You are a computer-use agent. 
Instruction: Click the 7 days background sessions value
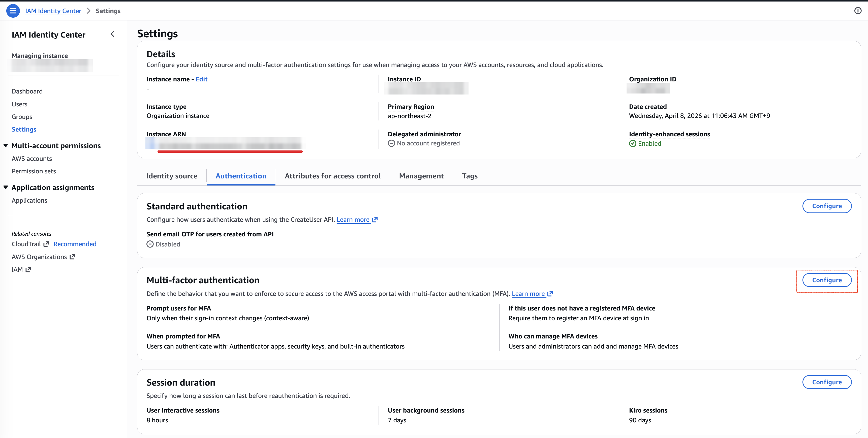(x=397, y=420)
